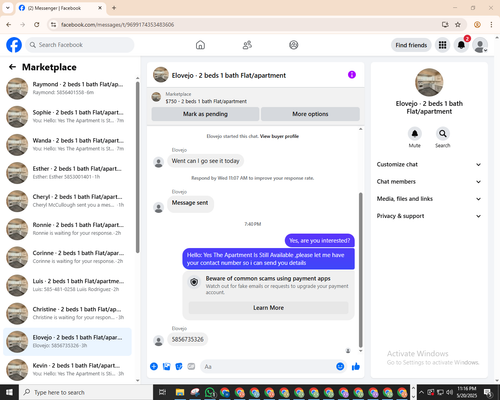
Task: Open File Explorer from taskbar
Action: [180, 392]
